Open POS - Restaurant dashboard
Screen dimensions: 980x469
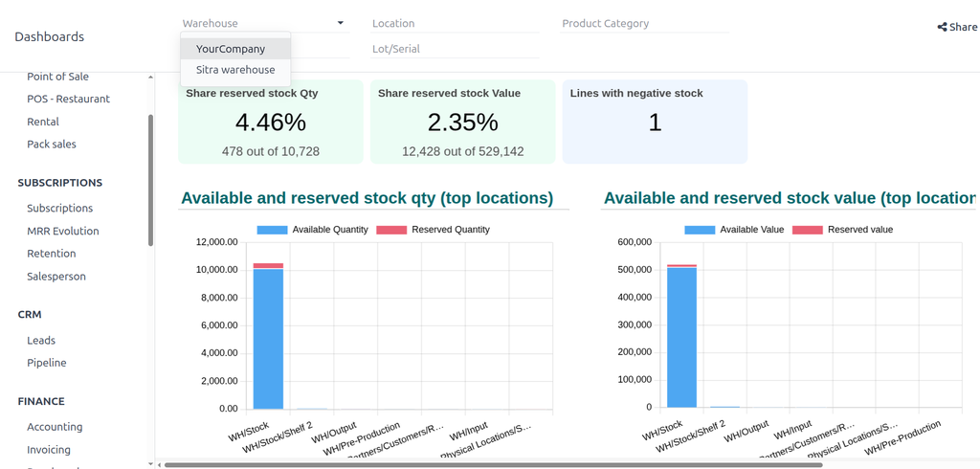(x=68, y=99)
